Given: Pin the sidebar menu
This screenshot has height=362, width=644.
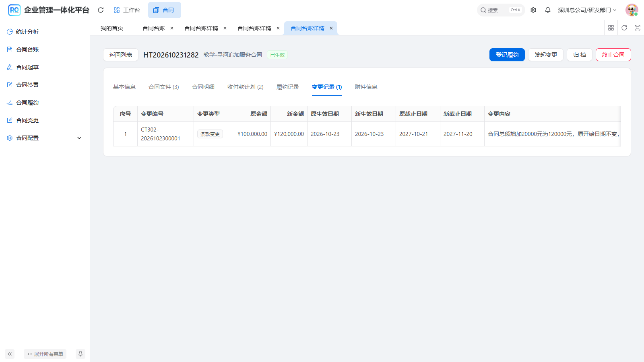Looking at the screenshot, I should pyautogui.click(x=80, y=354).
